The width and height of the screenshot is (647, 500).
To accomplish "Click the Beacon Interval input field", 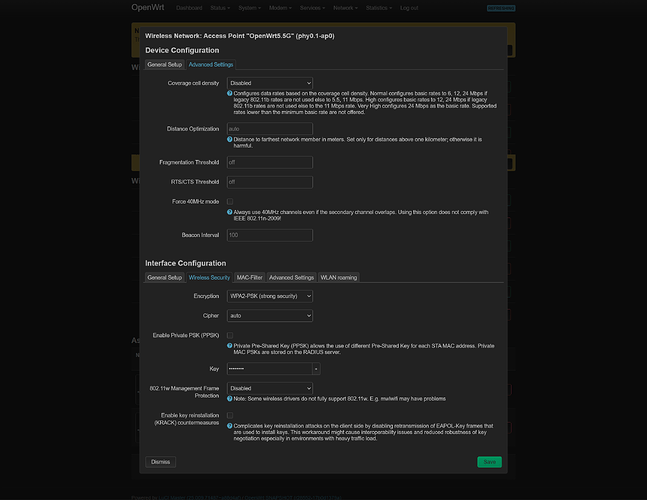I will pyautogui.click(x=270, y=235).
